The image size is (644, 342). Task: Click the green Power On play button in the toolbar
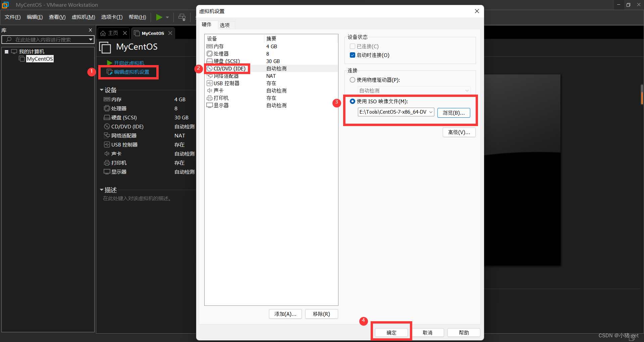click(x=159, y=17)
